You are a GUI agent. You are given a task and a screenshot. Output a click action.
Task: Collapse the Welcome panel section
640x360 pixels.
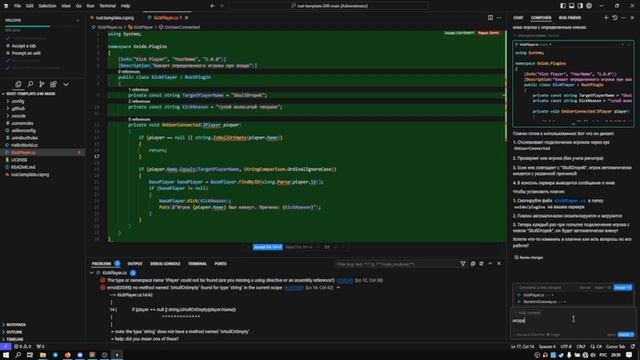point(78,20)
